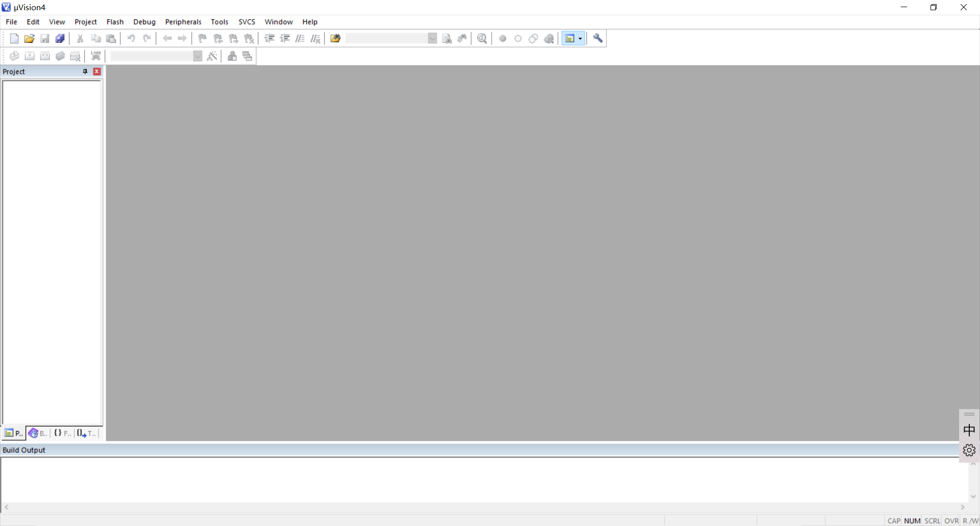Expand the Find combo box arrow
This screenshot has height=526, width=980.
click(x=432, y=38)
